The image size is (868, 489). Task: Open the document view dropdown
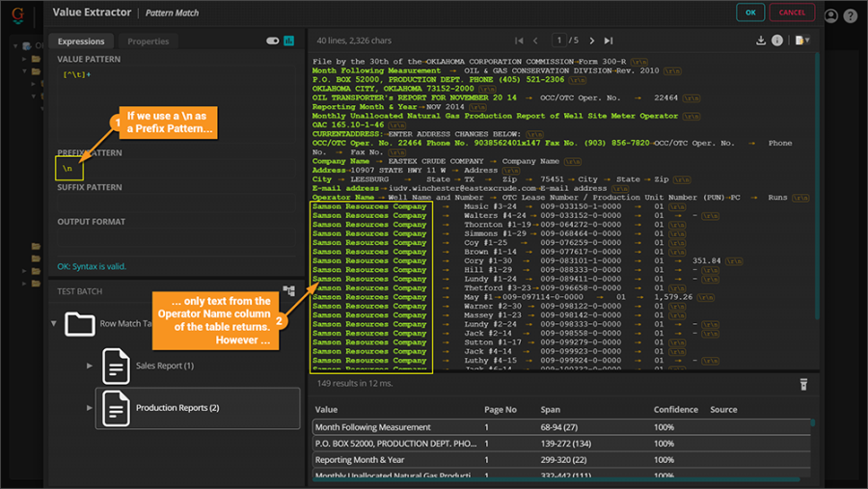tap(802, 41)
